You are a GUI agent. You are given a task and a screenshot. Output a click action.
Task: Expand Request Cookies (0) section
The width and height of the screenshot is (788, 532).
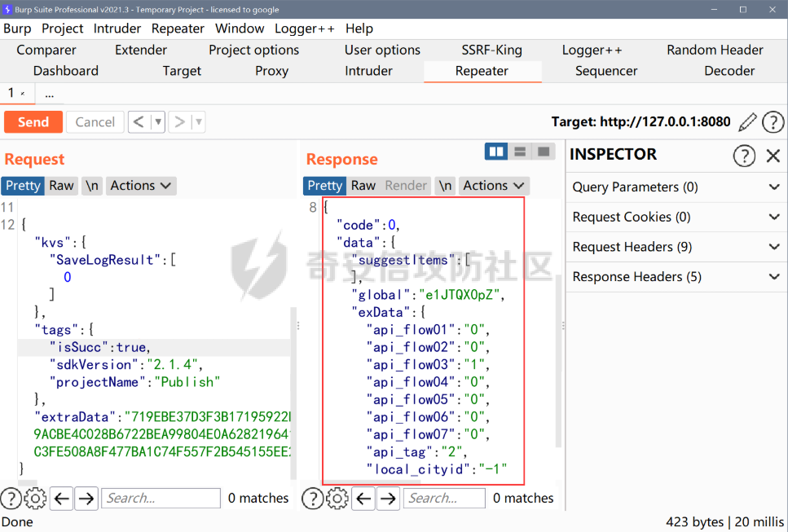point(676,217)
